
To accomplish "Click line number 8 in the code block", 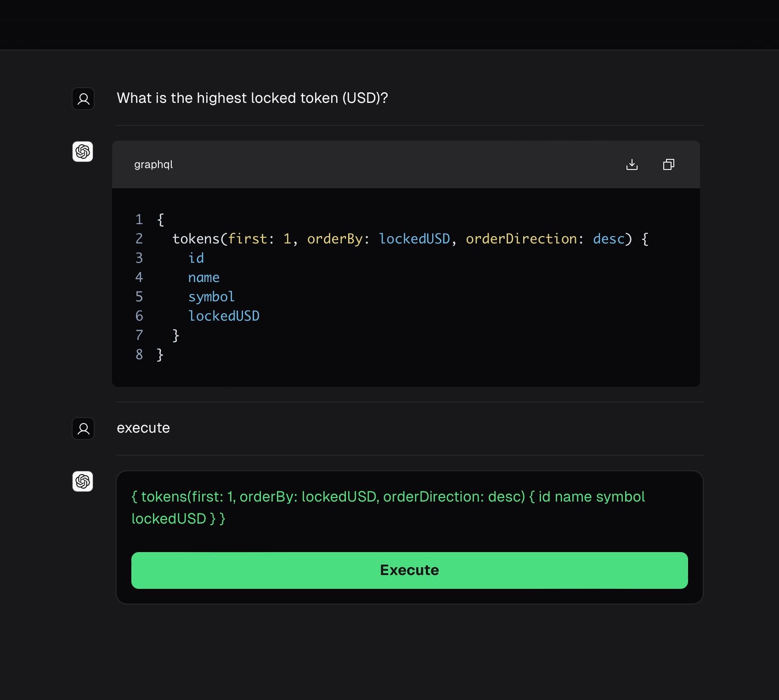I will [x=139, y=355].
